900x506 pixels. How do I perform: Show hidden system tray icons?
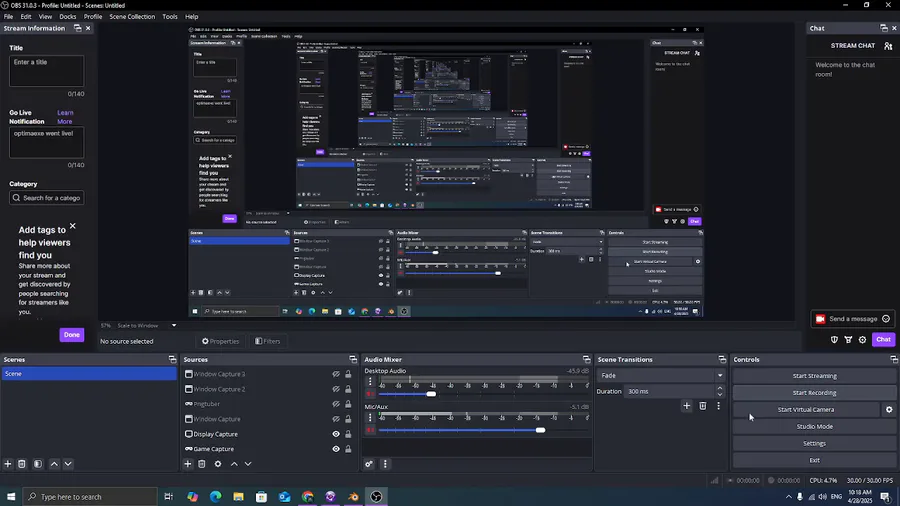click(x=788, y=497)
